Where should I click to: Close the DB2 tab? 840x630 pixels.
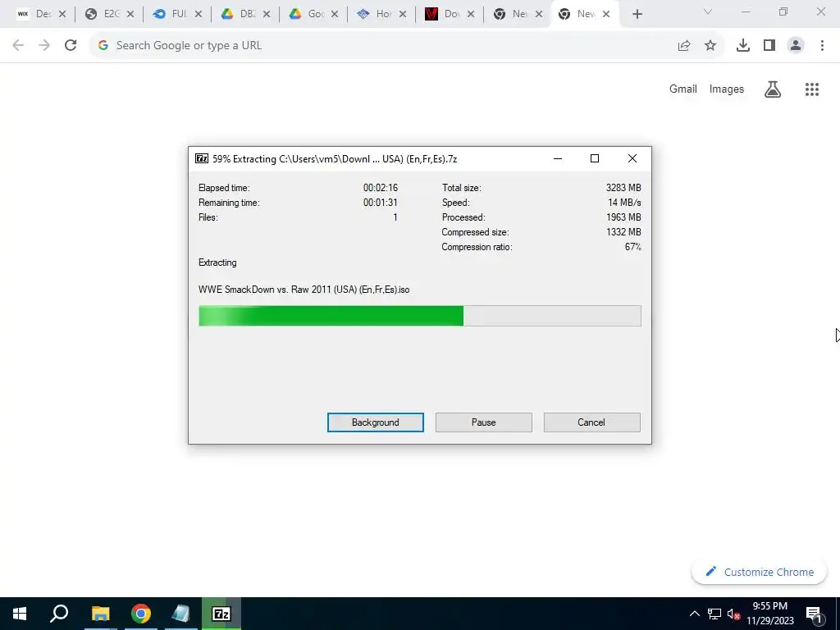coord(267,14)
